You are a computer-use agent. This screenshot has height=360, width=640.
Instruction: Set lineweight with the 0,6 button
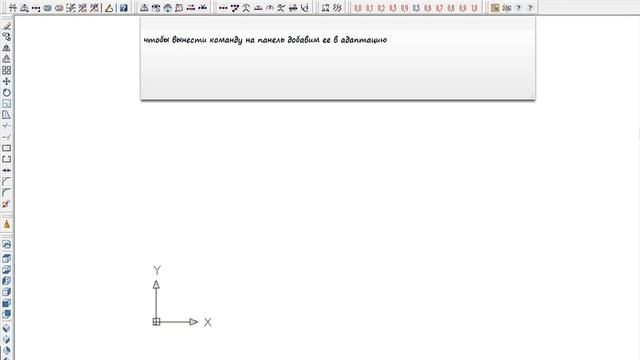pyautogui.click(x=428, y=8)
